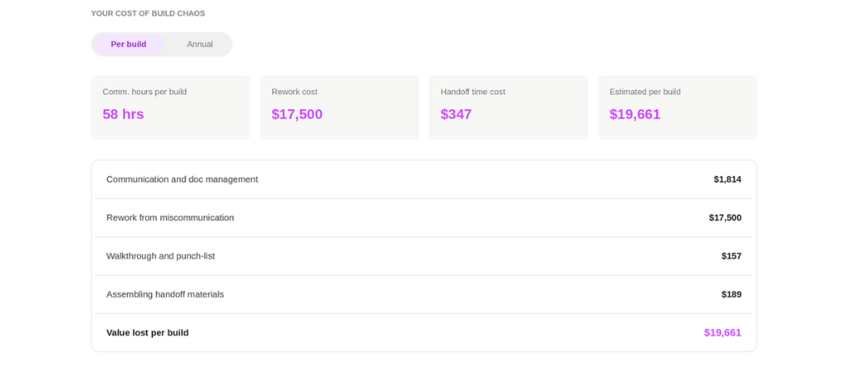Click $19,661 in Value lost per build row

[x=723, y=333]
